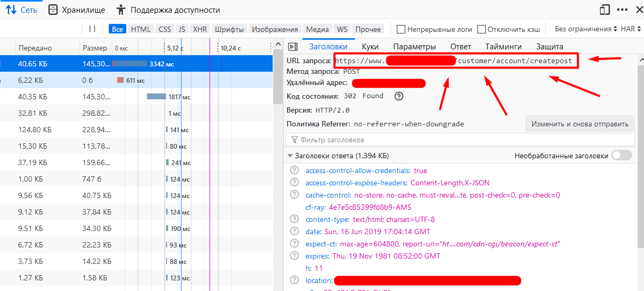The image size is (644, 291).
Task: Open the HAR dropdown menu
Action: [x=631, y=29]
